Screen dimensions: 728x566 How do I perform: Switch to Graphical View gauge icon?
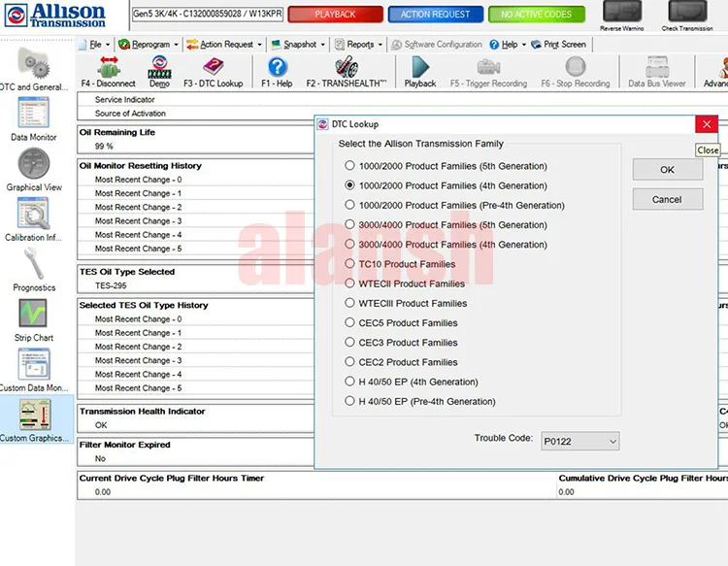(x=33, y=163)
